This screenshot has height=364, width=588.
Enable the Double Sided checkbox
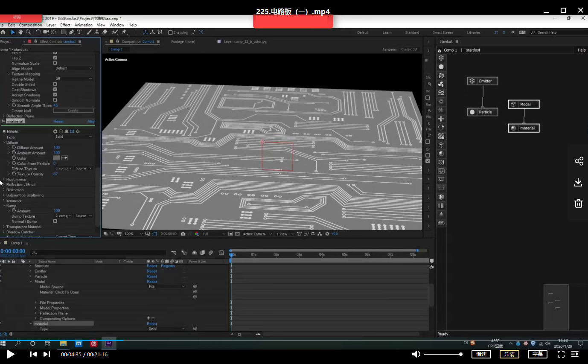point(55,84)
